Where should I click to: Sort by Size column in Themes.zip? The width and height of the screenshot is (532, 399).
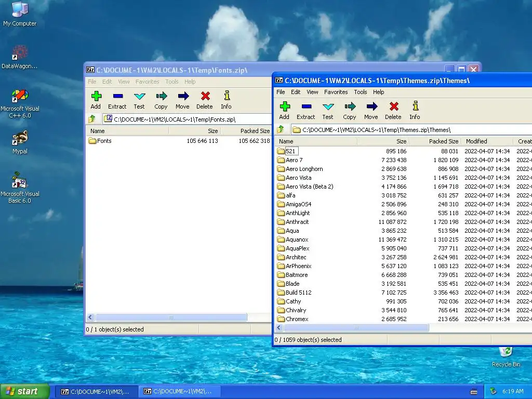[383, 141]
